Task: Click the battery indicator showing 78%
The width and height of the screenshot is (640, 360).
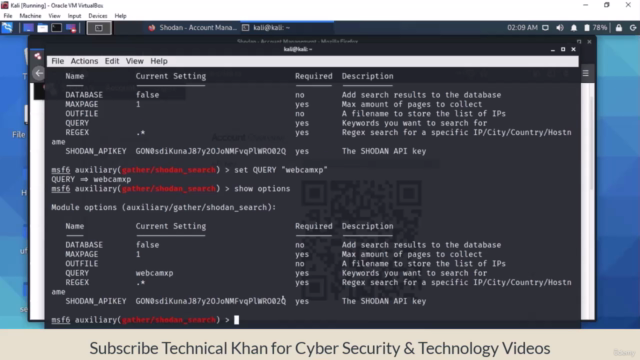Action: tap(595, 28)
